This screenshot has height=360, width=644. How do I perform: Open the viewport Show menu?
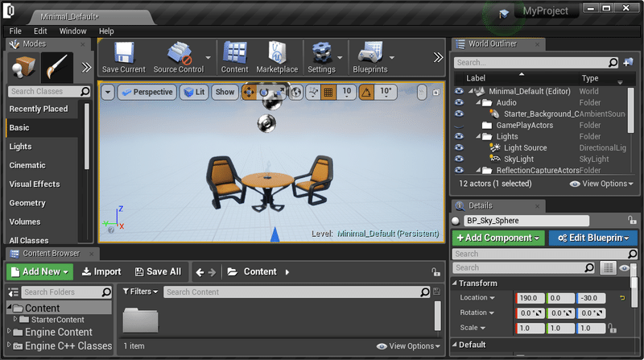pyautogui.click(x=225, y=92)
